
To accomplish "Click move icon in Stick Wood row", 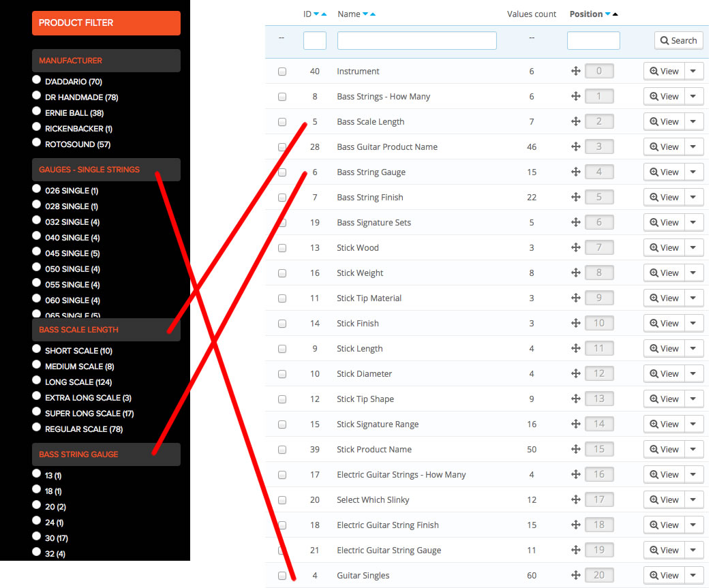I will point(576,247).
